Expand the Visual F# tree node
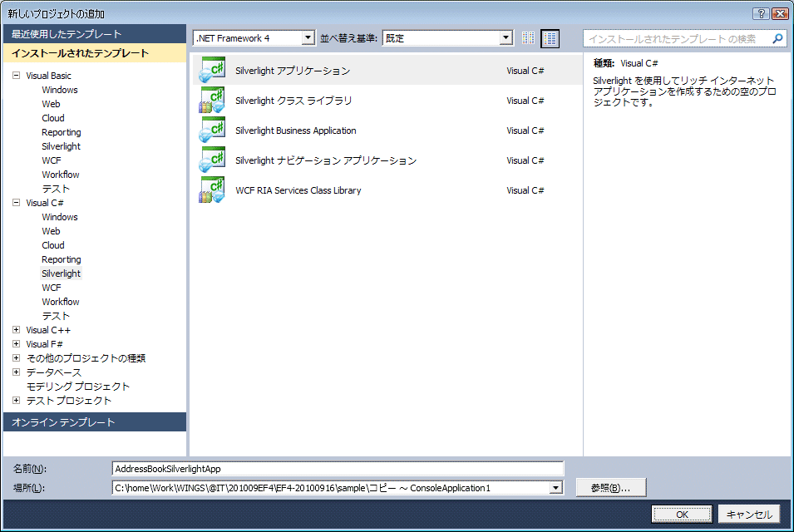 coord(16,343)
